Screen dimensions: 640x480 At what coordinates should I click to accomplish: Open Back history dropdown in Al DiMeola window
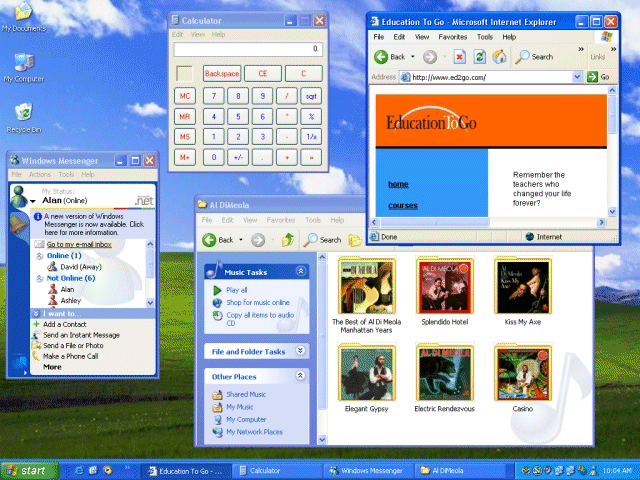(x=241, y=240)
